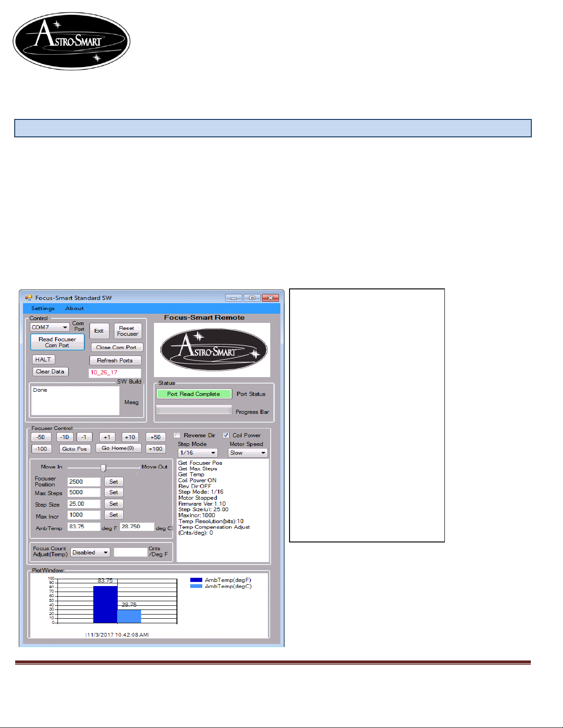Screen dimensions: 563x728
Task: Click the AmbTemp deg C field showing 28.750
Action: (137, 527)
